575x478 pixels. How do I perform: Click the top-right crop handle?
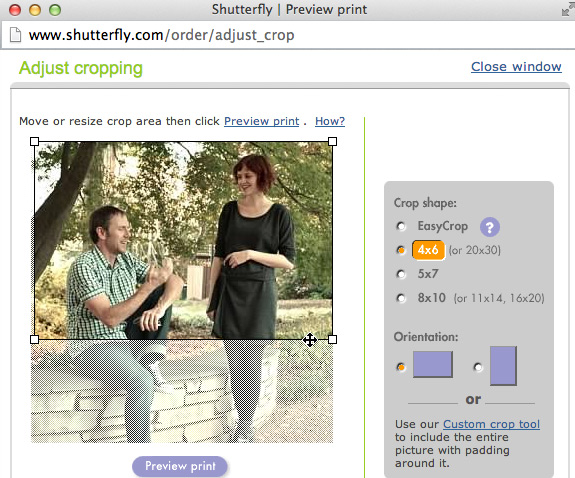(x=332, y=142)
